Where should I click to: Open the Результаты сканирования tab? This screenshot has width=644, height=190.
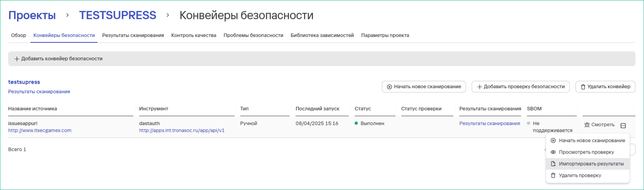click(x=133, y=35)
